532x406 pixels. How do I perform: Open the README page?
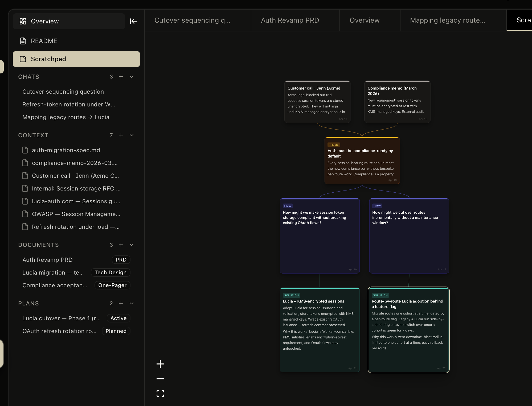44,41
